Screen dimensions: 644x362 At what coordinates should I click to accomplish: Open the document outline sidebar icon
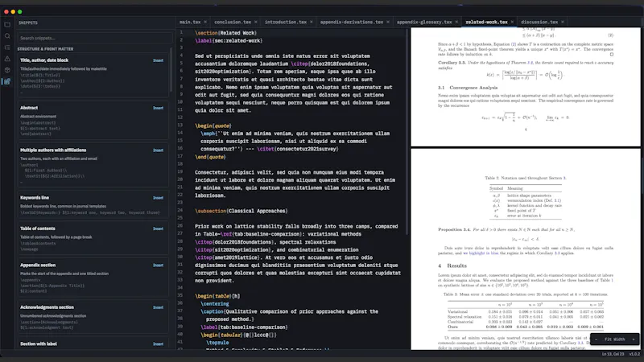coord(7,47)
